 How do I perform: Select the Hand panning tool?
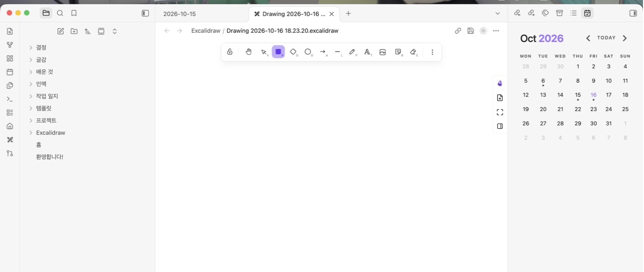(x=249, y=52)
